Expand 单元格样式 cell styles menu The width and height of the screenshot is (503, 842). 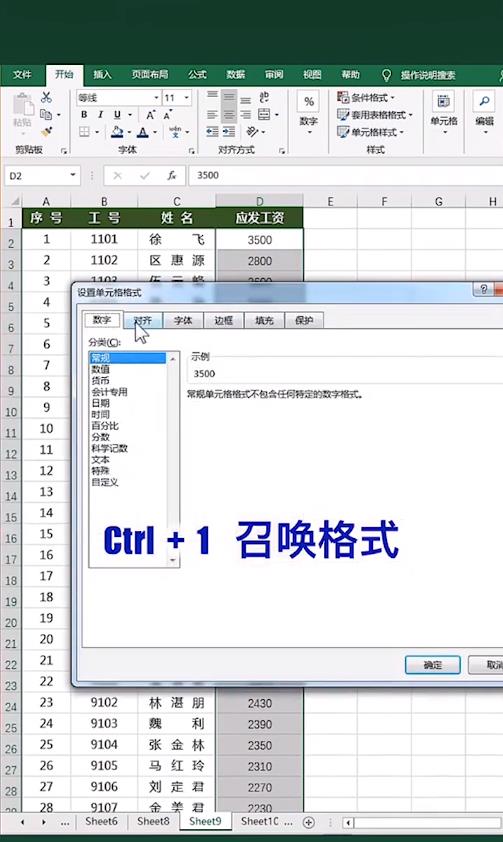(x=370, y=132)
